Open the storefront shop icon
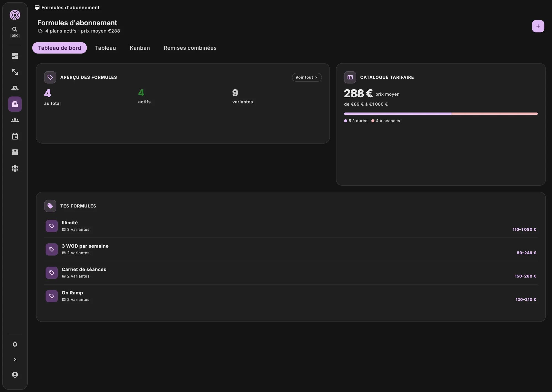 pyautogui.click(x=15, y=152)
